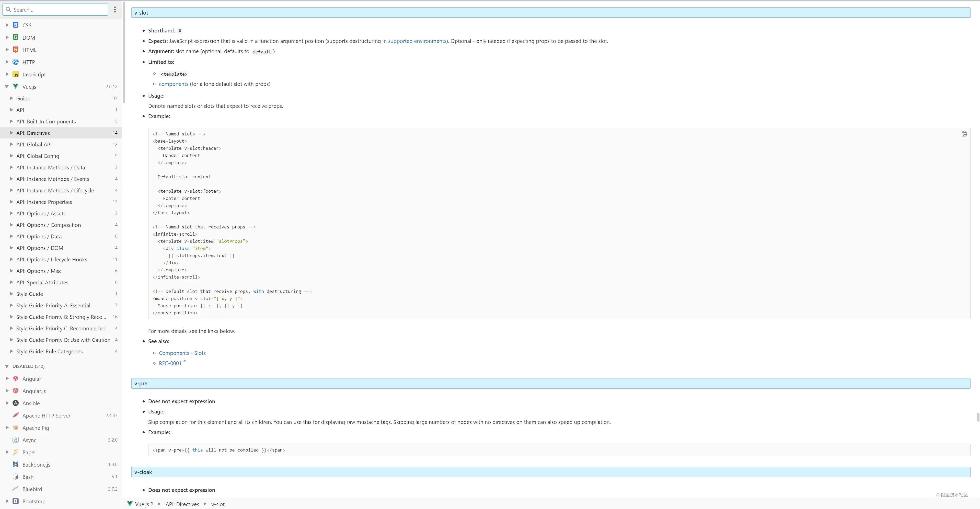Expand the DOM documentation arrow
The height and width of the screenshot is (509, 980).
[7, 38]
